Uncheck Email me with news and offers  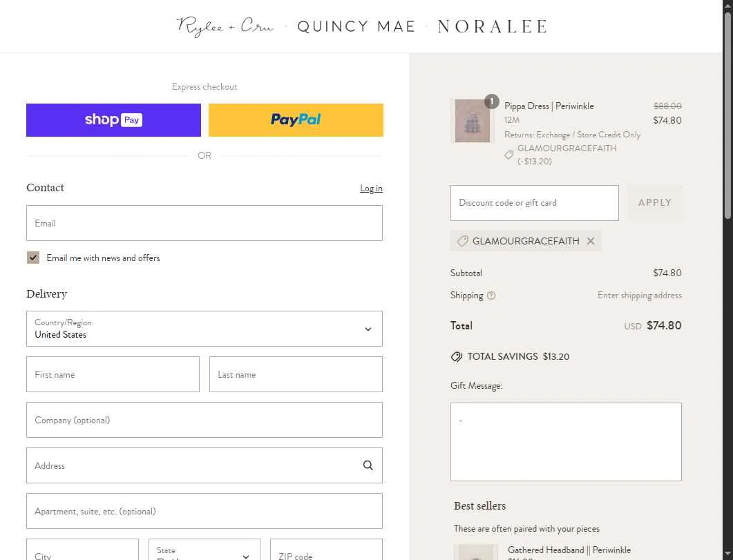[33, 258]
